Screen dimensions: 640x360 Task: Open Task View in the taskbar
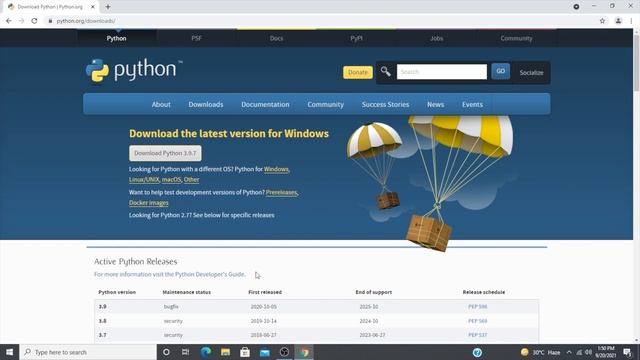185,352
